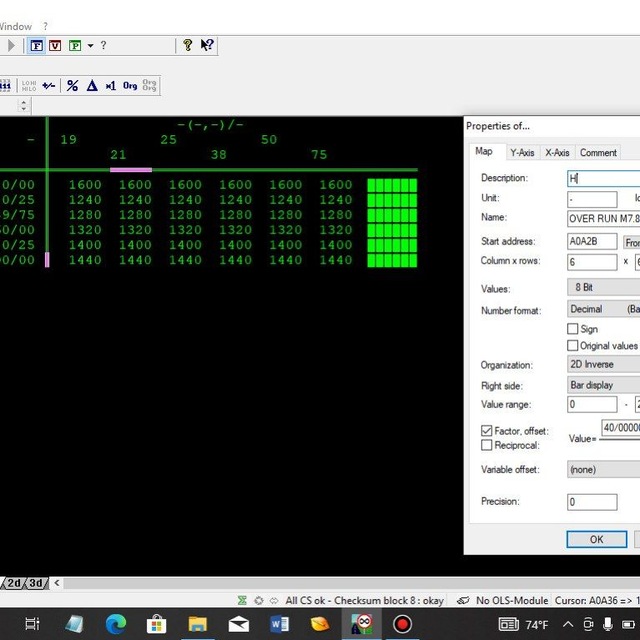The image size is (640, 640).
Task: Click stepper down arrow below the toolbar
Action: [x=24, y=109]
